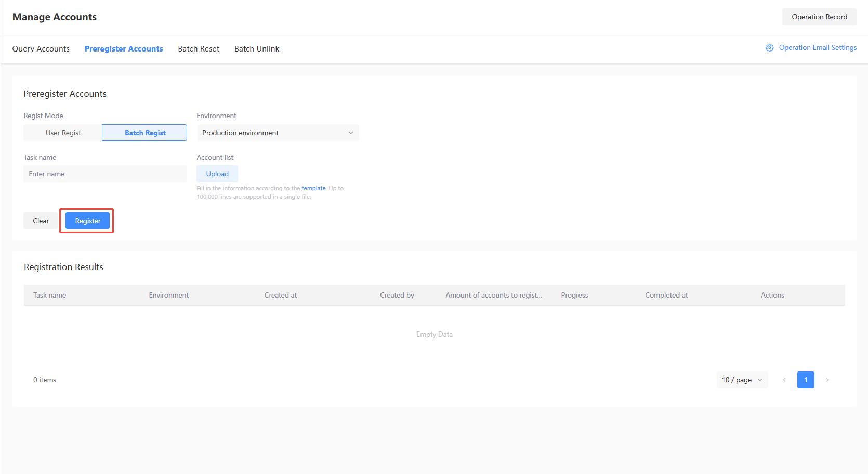Select Batch Regist mode

click(x=144, y=133)
